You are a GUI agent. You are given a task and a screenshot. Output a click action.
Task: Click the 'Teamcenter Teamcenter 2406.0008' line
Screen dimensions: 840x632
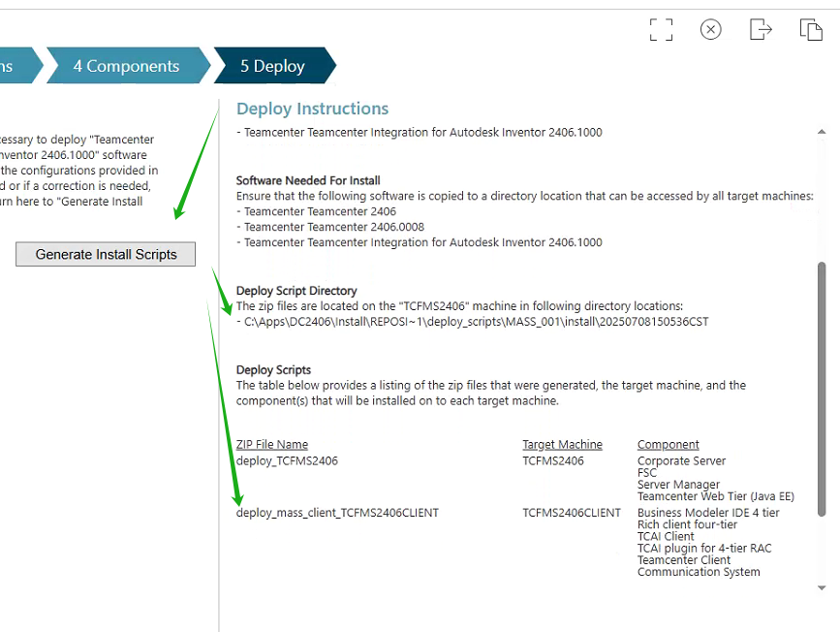pos(334,227)
